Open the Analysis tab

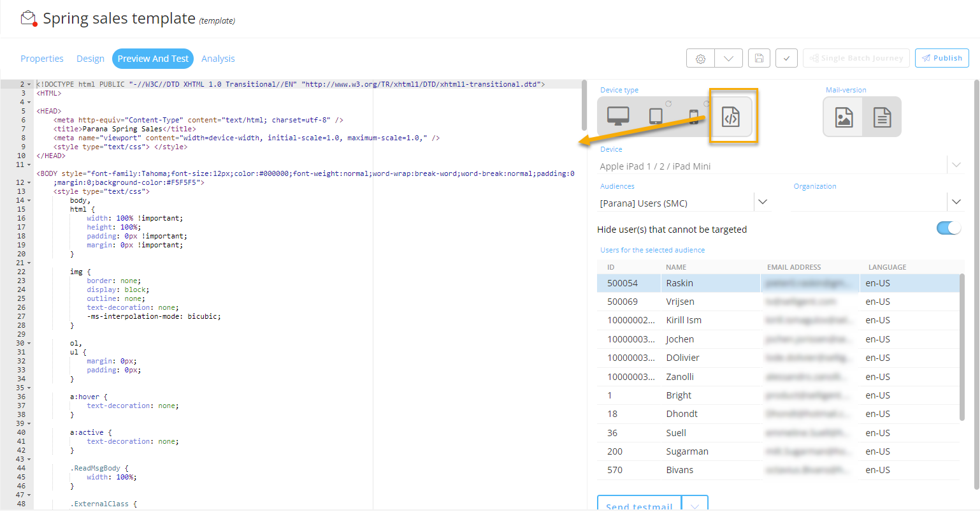(218, 59)
